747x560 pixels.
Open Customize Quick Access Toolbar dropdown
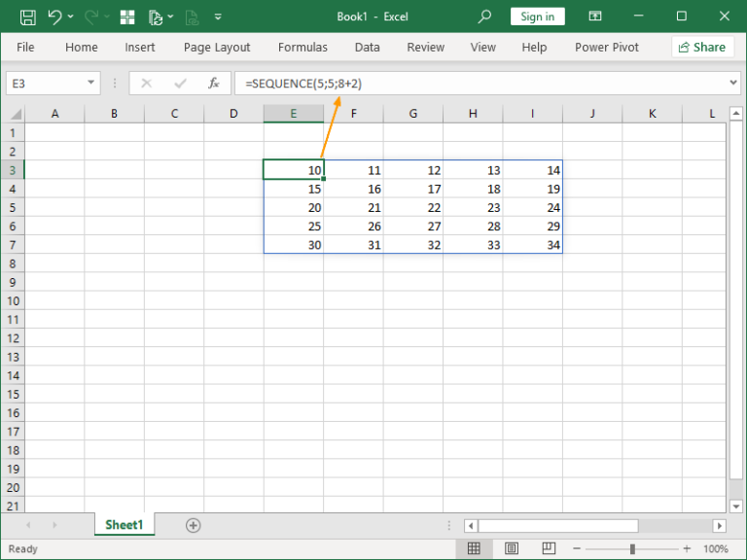tap(218, 17)
